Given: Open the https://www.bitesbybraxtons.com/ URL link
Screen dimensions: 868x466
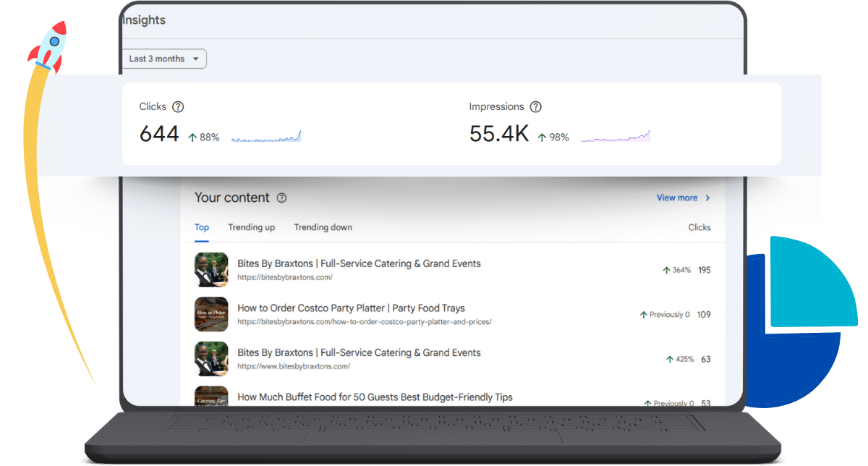Looking at the screenshot, I should [293, 366].
